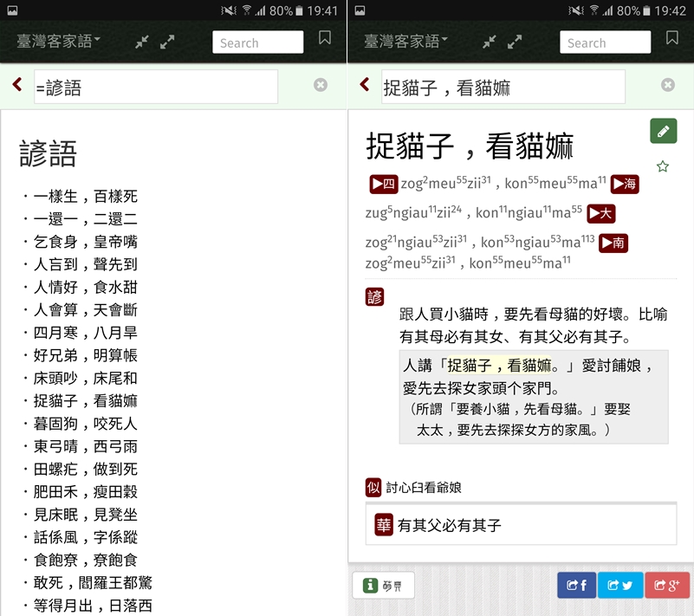The image size is (694, 616).
Task: Click the green pencil edit icon
Action: pyautogui.click(x=663, y=132)
